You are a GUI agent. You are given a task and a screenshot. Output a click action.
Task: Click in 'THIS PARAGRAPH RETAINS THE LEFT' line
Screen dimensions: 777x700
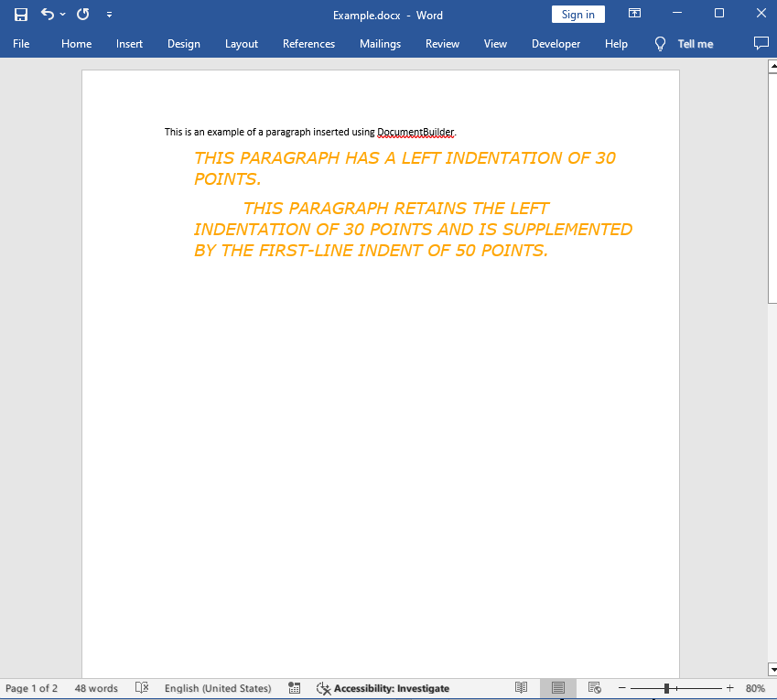tap(396, 208)
